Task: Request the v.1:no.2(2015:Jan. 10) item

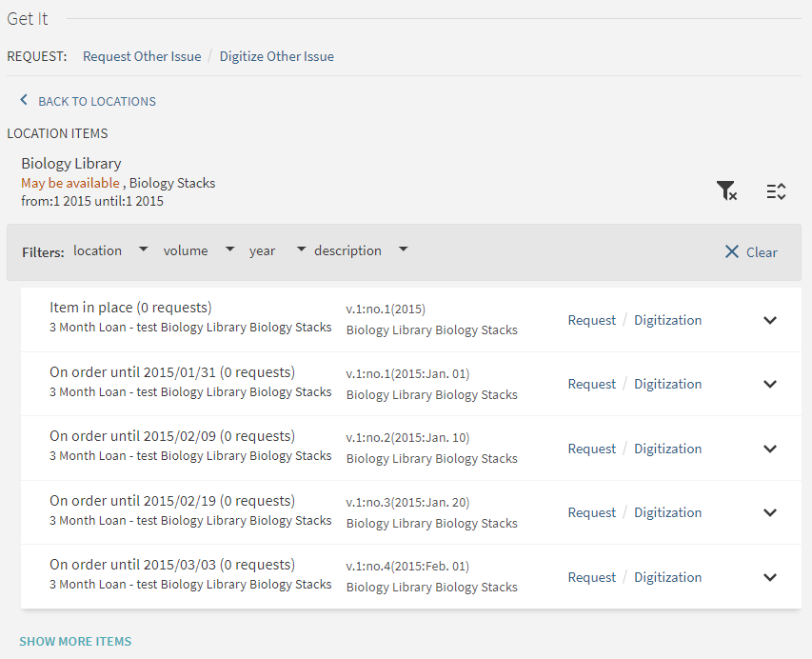Action: tap(592, 449)
